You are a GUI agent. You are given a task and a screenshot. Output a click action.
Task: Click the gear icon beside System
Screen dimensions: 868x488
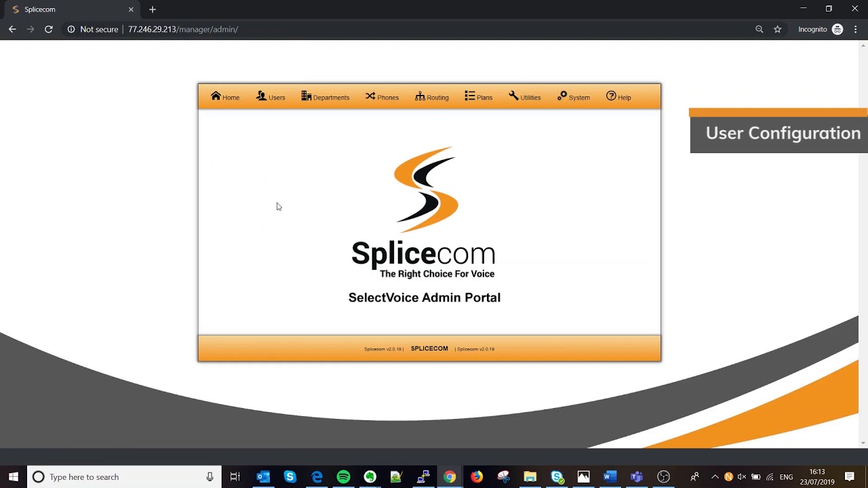tap(562, 96)
